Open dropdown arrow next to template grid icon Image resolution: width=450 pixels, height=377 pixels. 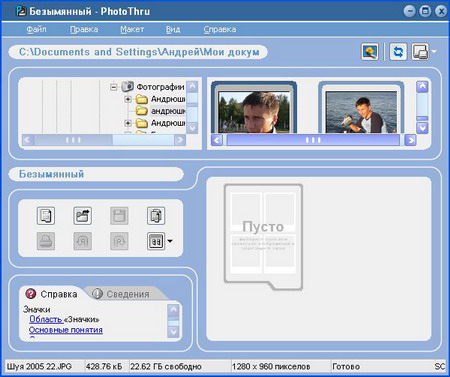(170, 241)
